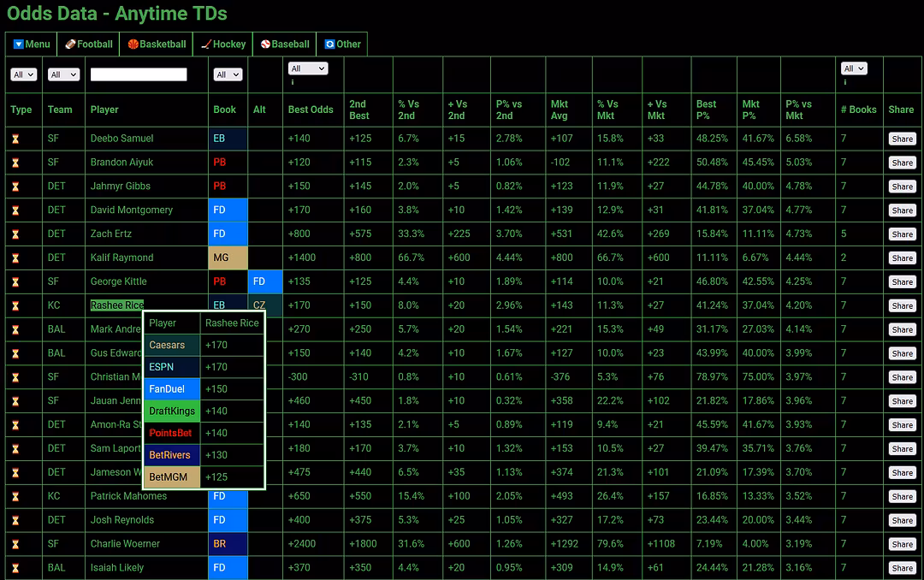924x580 pixels.
Task: Click the refresh icon on the Other tab
Action: click(x=329, y=44)
